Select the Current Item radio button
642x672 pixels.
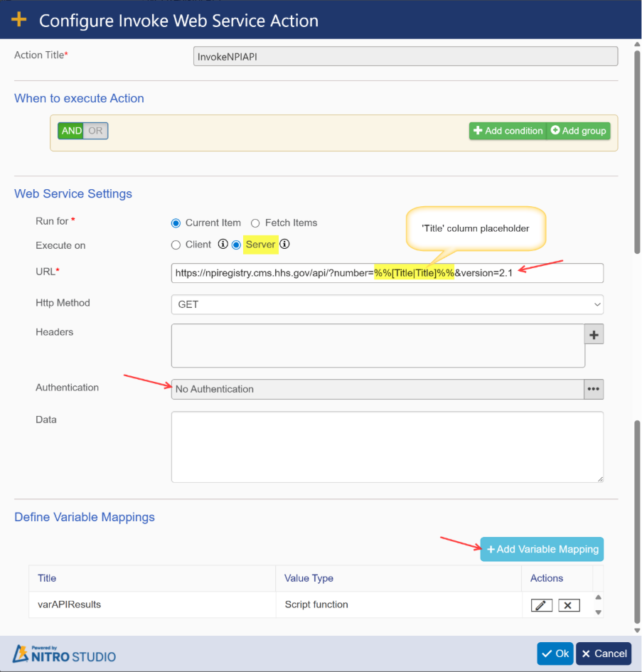176,223
